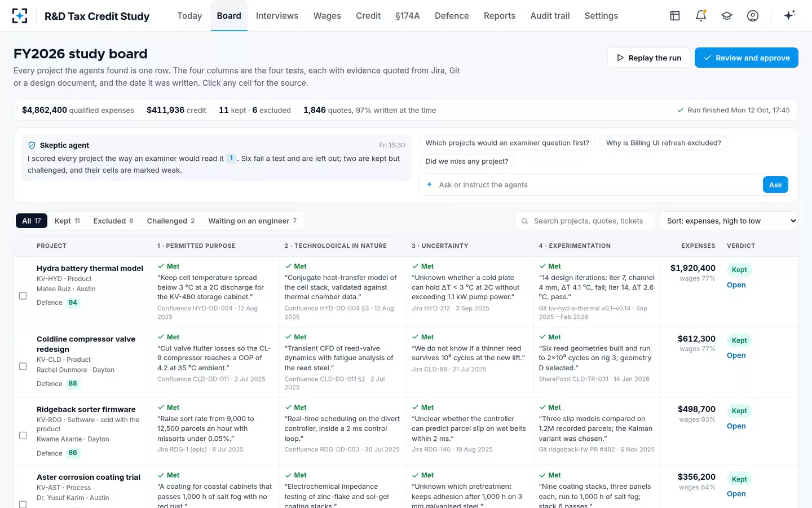The image size is (812, 508).
Task: Open the user account profile icon
Action: pos(753,16)
